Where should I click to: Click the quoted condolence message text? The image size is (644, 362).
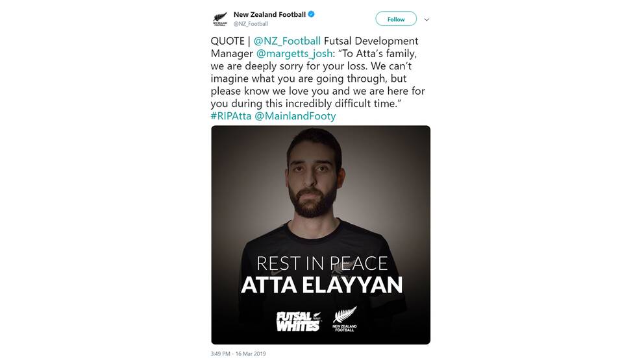[x=318, y=78]
